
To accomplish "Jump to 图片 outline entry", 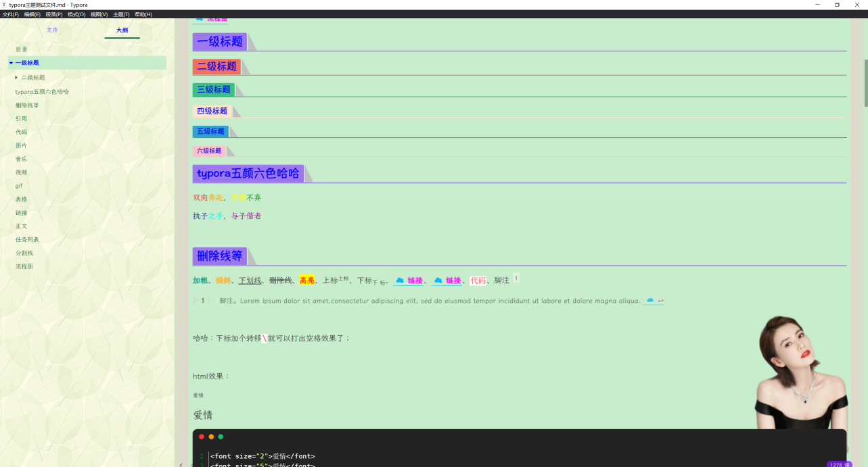I will (22, 145).
